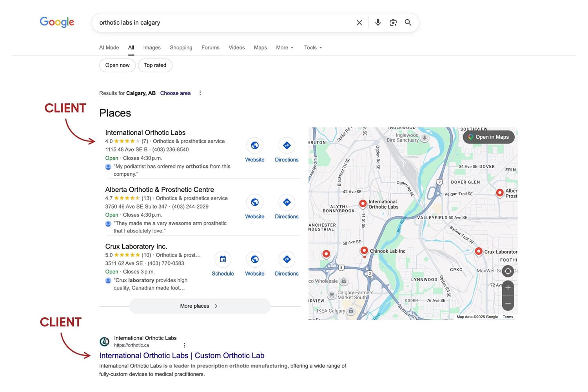Screen dimensions: 588x392
Task: Click the Calgary Farmers' Market map marker
Action: [332, 295]
